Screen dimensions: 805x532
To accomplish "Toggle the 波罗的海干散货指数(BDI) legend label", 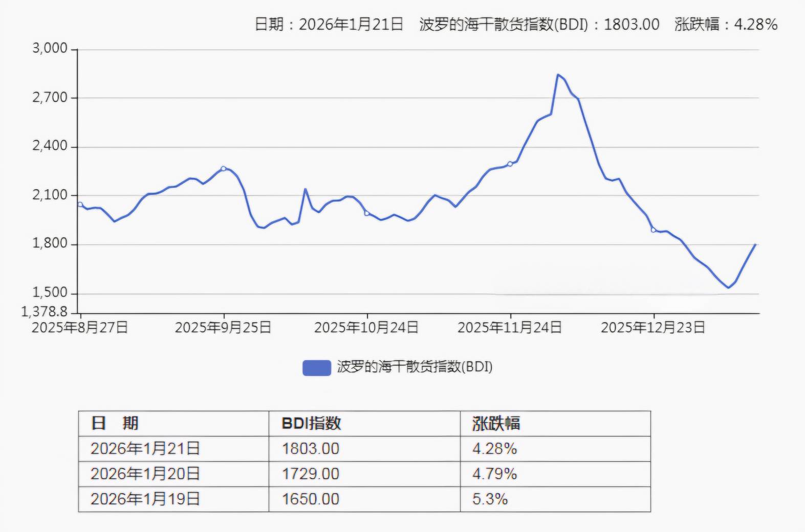I will [414, 367].
